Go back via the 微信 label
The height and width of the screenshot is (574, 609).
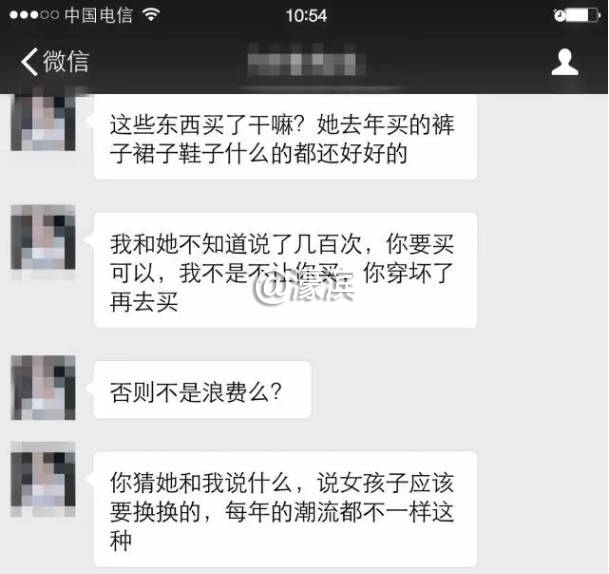click(x=66, y=61)
